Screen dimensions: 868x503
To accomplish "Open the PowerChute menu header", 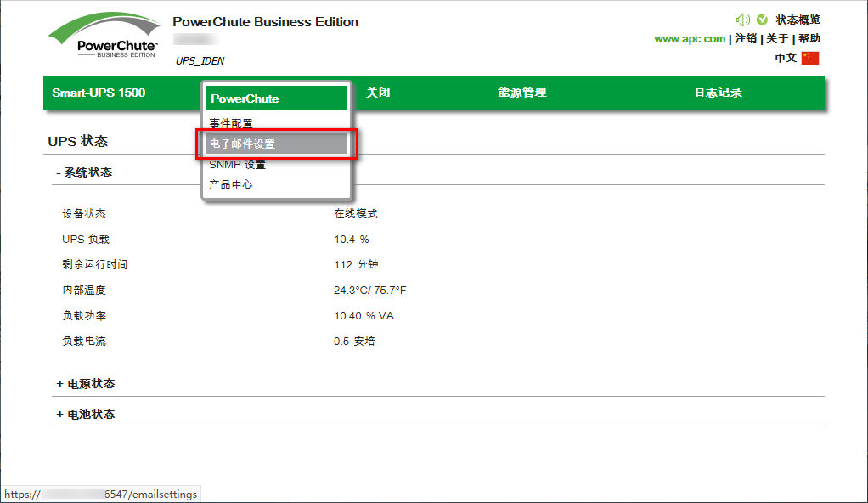I will coord(276,99).
